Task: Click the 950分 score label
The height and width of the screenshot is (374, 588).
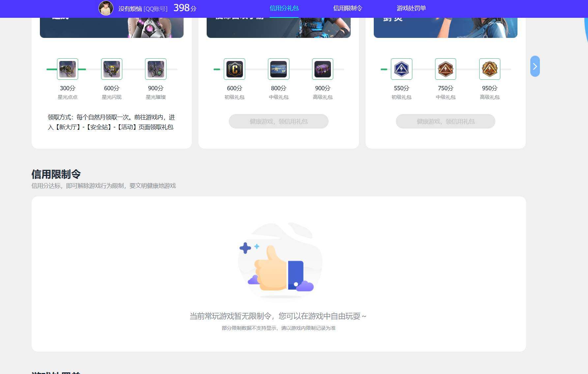Action: tap(490, 88)
